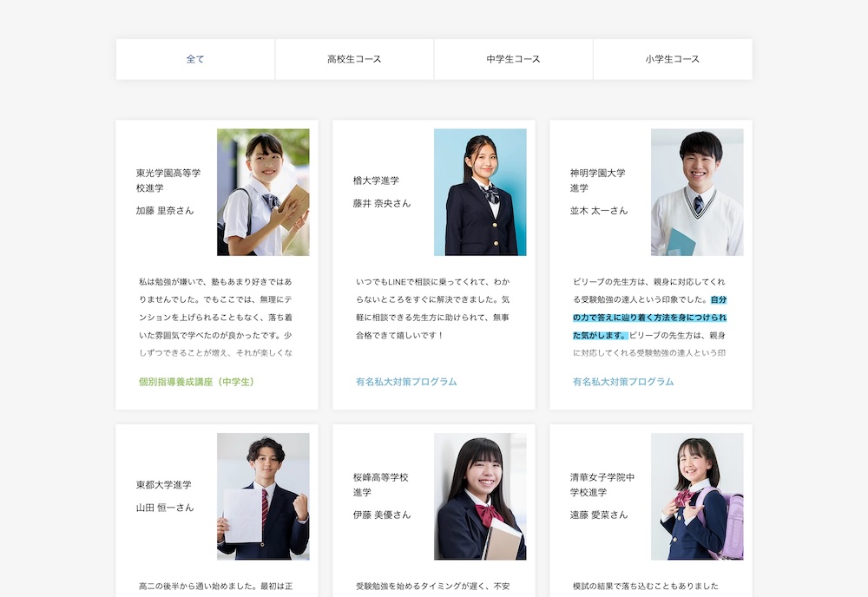The height and width of the screenshot is (597, 868).
Task: Show the 小学生コース tab
Action: coord(672,59)
